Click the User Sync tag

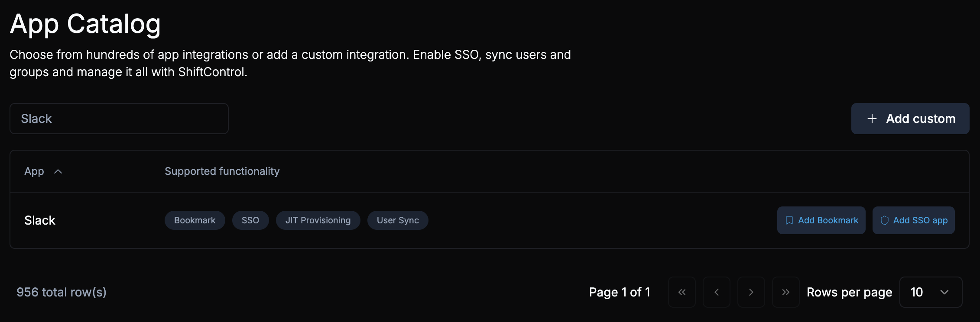398,220
